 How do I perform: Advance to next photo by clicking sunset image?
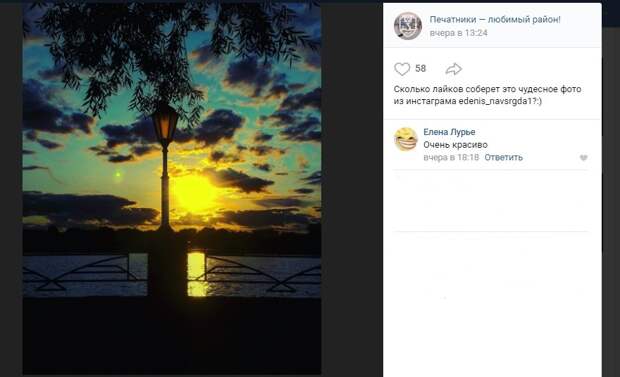pos(172,188)
